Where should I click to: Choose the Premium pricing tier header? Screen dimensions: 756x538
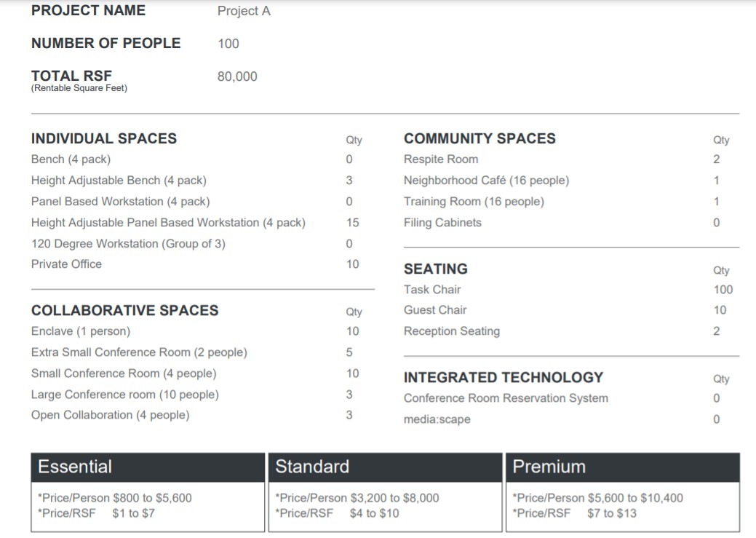click(x=549, y=467)
